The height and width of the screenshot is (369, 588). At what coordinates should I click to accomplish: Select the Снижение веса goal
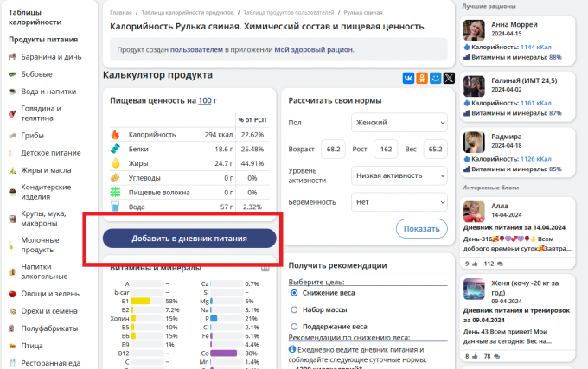click(x=294, y=293)
